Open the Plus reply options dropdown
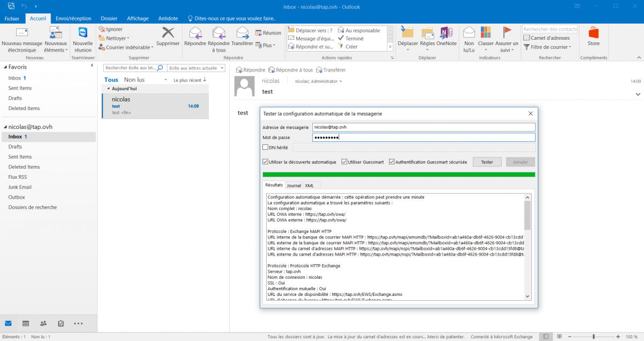Viewport: 644px width, 341px height. (x=266, y=46)
